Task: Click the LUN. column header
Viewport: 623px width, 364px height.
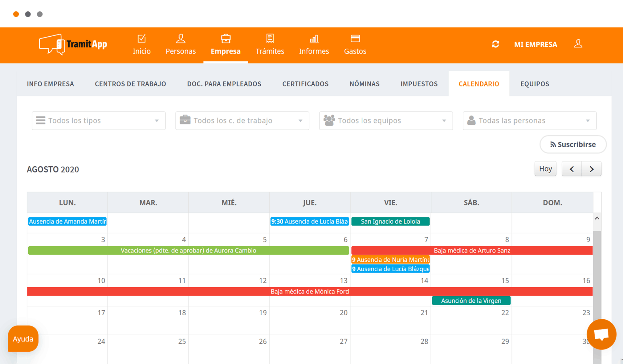Action: pos(67,203)
